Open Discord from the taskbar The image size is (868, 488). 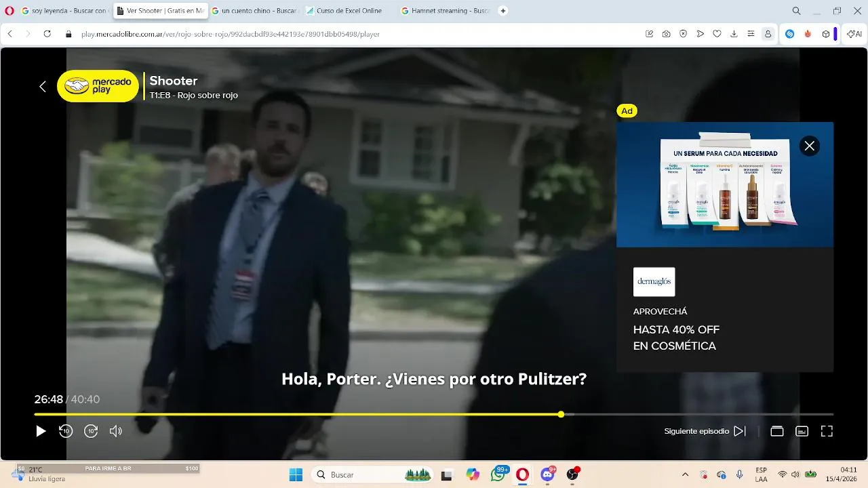click(547, 474)
